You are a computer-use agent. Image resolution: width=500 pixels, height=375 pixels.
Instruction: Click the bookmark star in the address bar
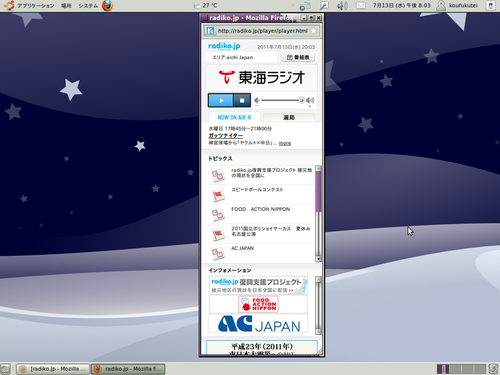[x=313, y=31]
